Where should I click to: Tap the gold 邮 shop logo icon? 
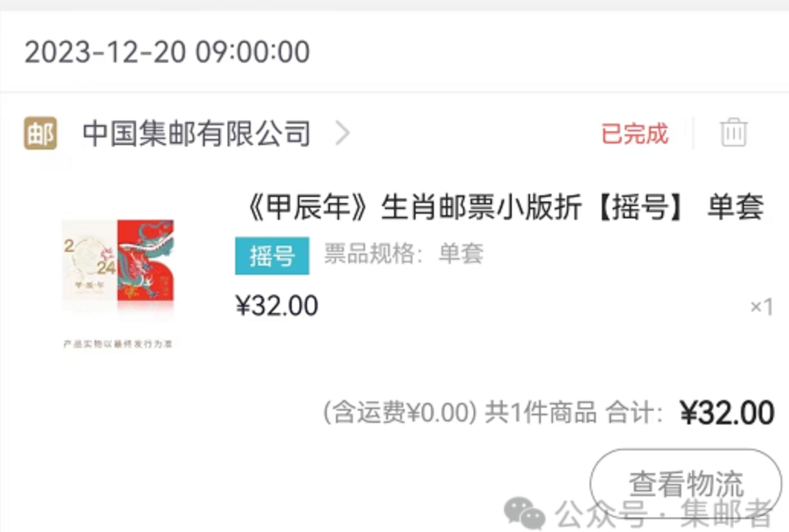(40, 134)
